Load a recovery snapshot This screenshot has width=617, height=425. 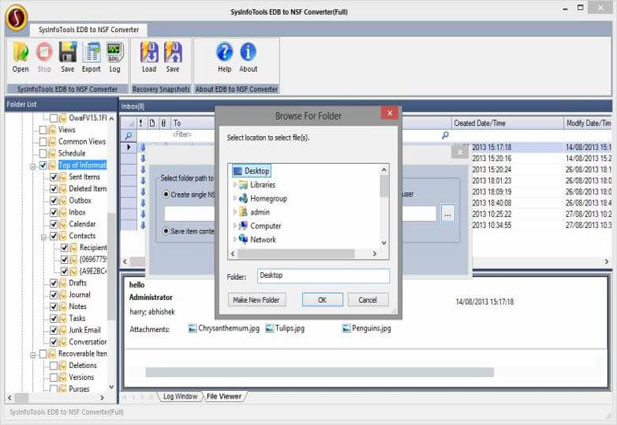pos(149,57)
